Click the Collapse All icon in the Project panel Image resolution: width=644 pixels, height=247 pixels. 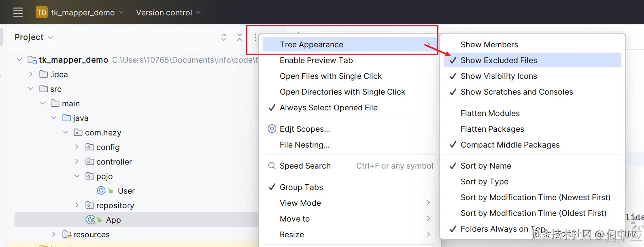point(240,37)
